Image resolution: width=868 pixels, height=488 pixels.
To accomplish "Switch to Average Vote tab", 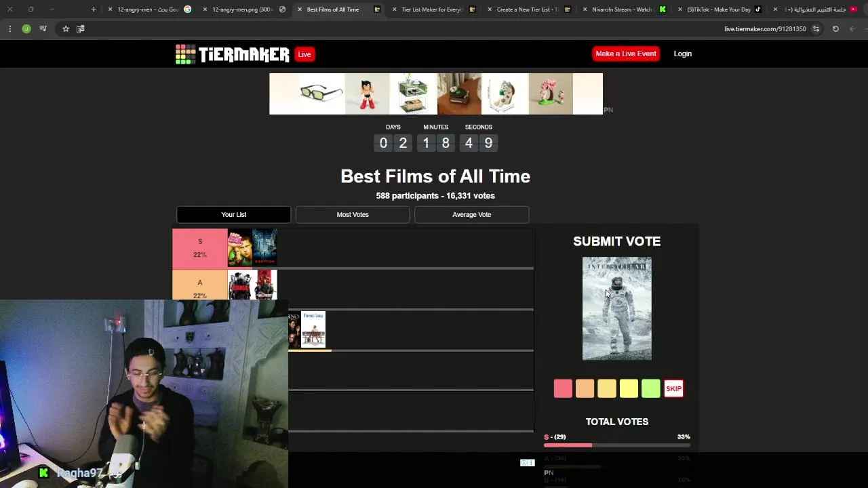I will click(x=471, y=214).
